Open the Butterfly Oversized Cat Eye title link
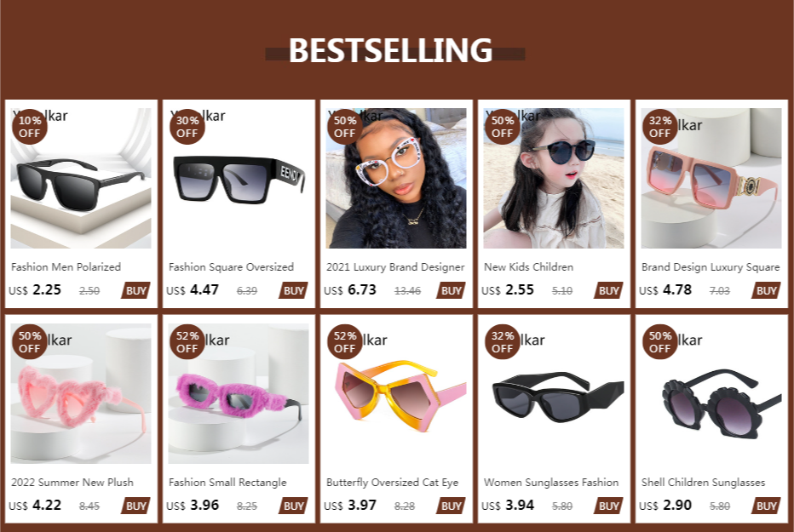Image resolution: width=794 pixels, height=532 pixels. [x=392, y=483]
